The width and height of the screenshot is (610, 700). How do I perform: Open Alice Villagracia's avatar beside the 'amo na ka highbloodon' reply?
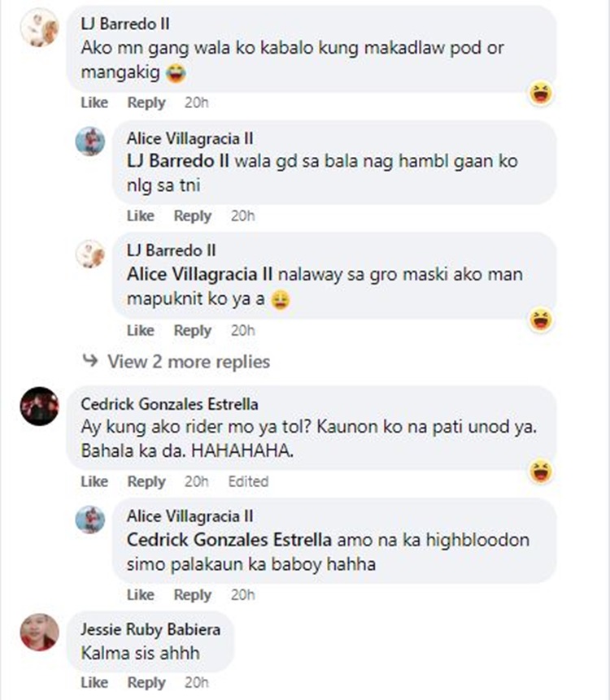(x=90, y=520)
